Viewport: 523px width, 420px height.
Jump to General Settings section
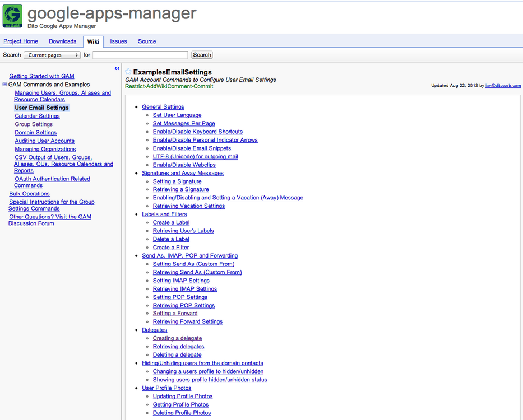163,106
